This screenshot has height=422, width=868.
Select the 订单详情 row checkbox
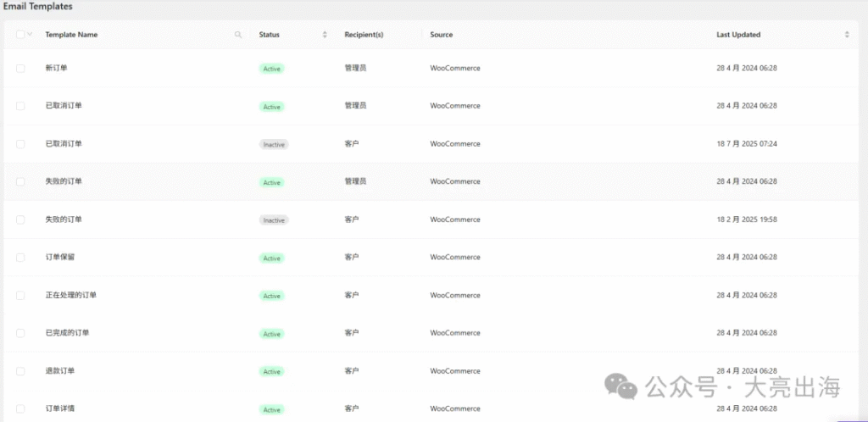click(20, 408)
